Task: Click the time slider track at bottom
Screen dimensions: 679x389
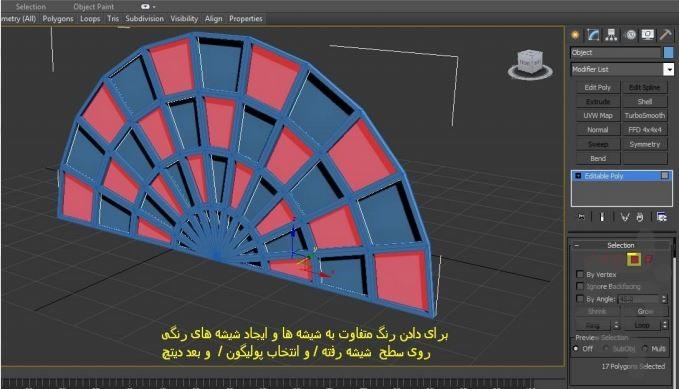Action: tap(268, 384)
